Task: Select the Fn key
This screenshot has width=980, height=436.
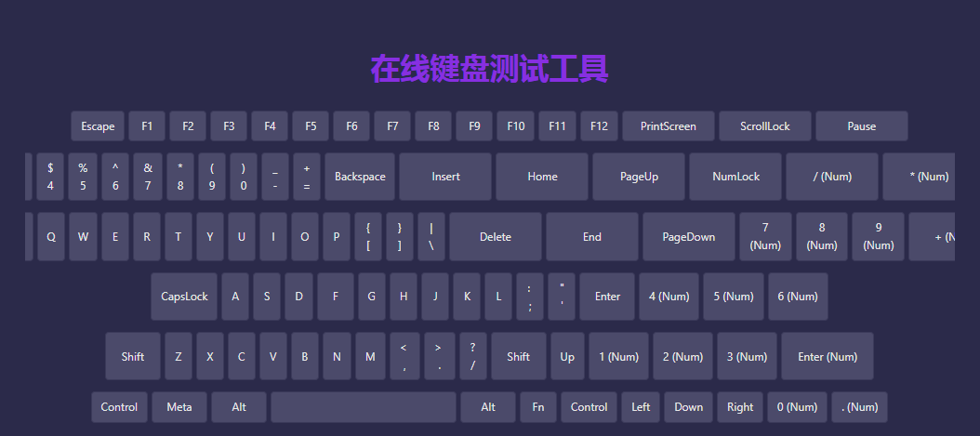Action: (x=538, y=407)
